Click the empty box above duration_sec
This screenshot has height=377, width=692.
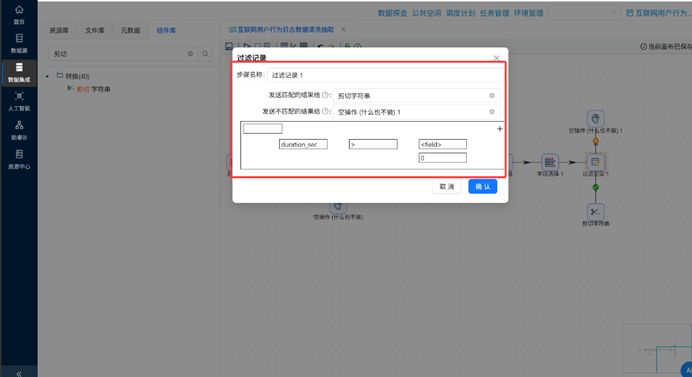pos(263,128)
